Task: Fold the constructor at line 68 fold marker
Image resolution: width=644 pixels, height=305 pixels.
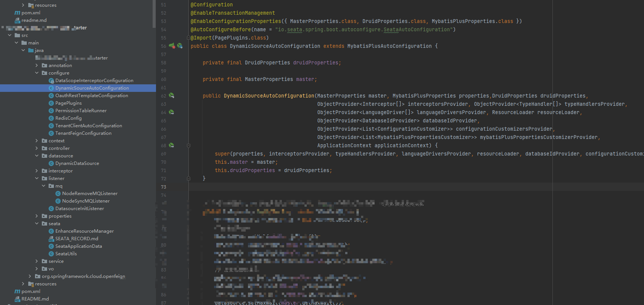Action: pos(188,145)
